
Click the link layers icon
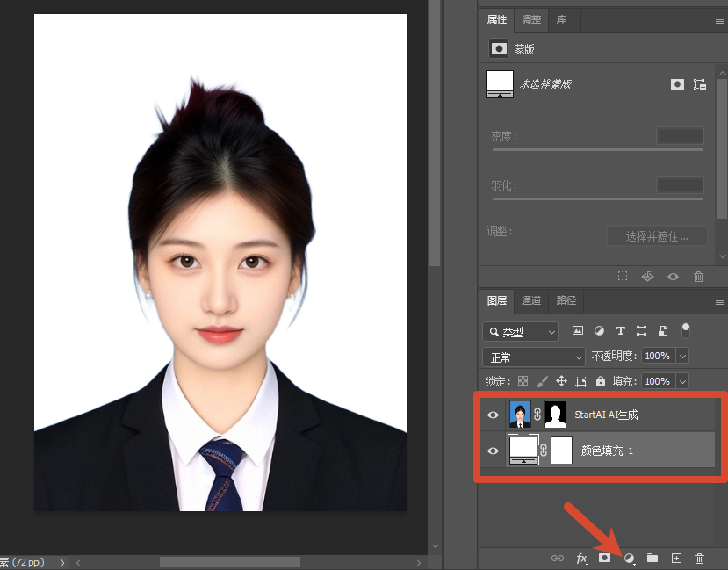(558, 558)
